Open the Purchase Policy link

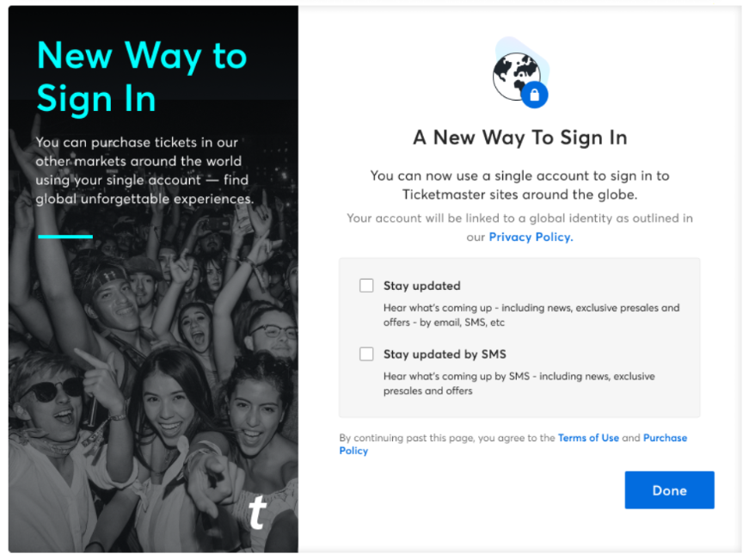(513, 445)
